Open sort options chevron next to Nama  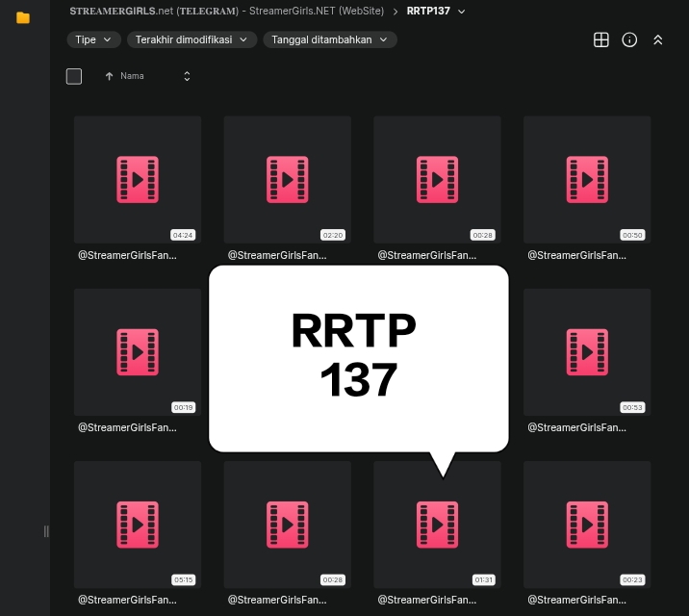[x=187, y=76]
